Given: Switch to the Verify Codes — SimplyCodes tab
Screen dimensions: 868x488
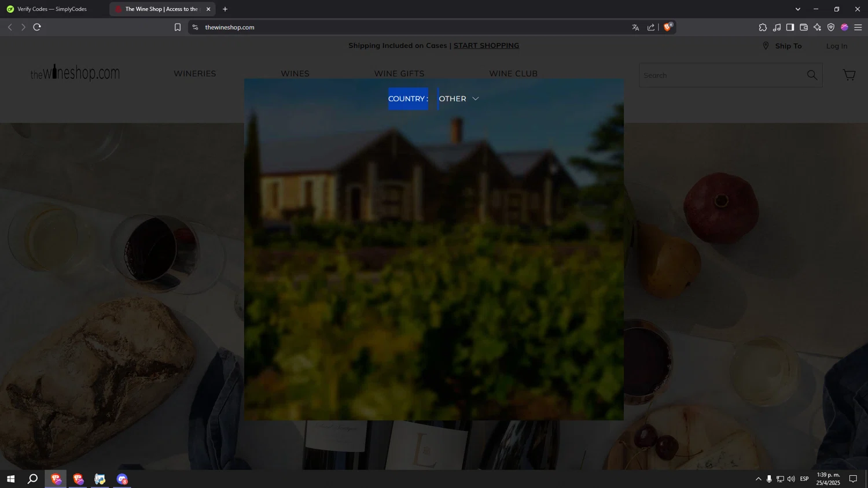Looking at the screenshot, I should pyautogui.click(x=52, y=9).
